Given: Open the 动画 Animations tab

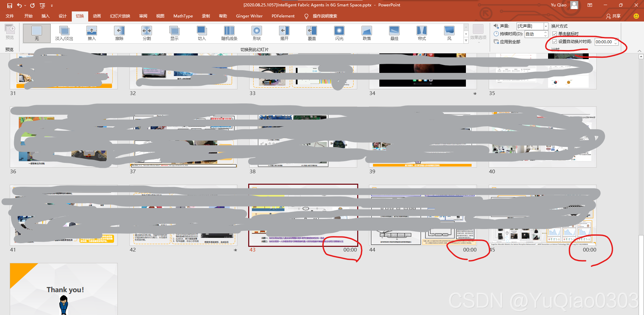Looking at the screenshot, I should coord(97,16).
